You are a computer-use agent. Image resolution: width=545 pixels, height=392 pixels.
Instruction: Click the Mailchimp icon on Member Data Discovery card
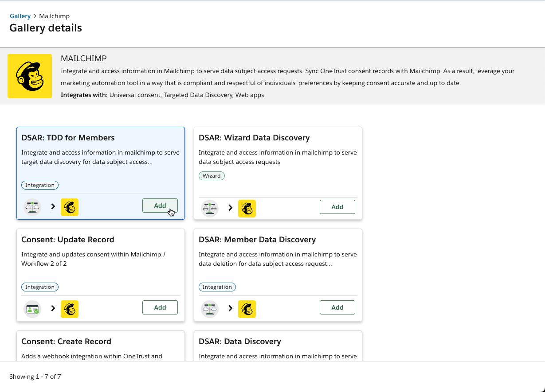coord(247,309)
